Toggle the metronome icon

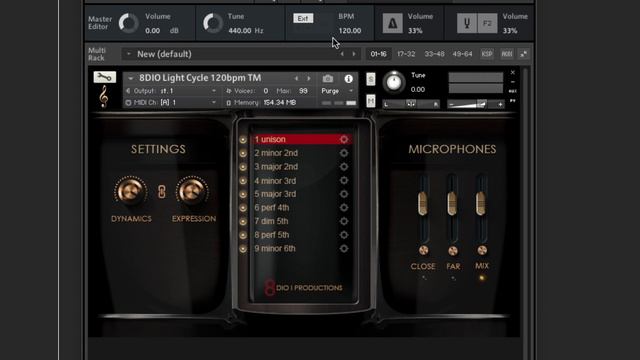[x=392, y=23]
